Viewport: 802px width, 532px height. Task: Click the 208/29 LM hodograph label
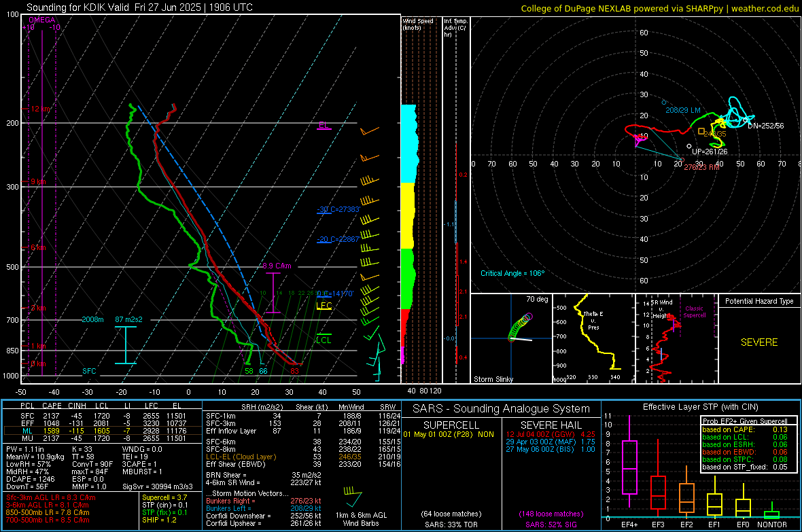coord(683,110)
